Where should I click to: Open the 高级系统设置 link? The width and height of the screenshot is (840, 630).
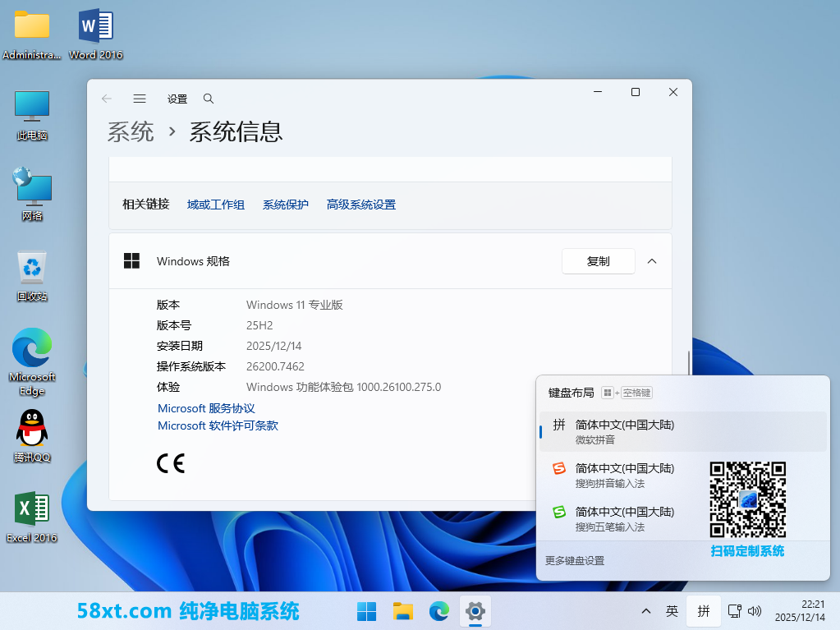360,205
